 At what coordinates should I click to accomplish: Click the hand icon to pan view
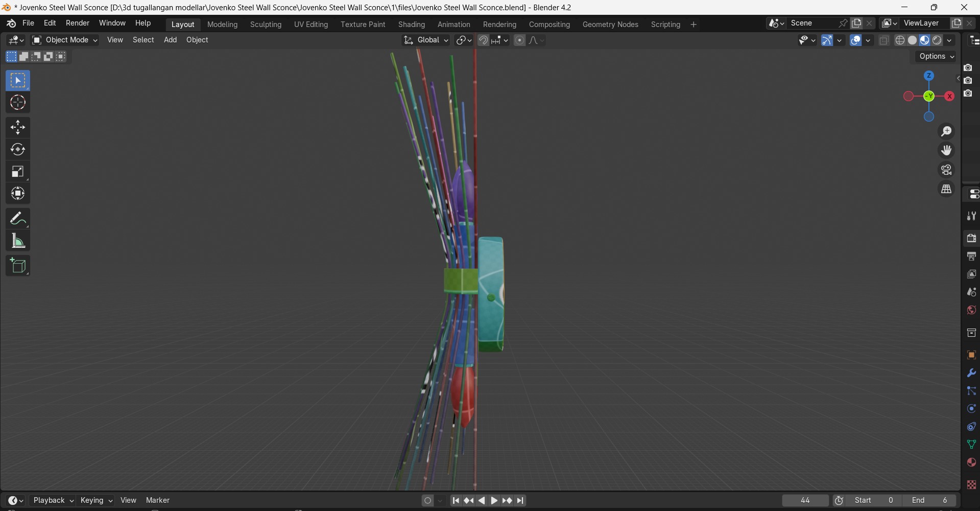946,150
